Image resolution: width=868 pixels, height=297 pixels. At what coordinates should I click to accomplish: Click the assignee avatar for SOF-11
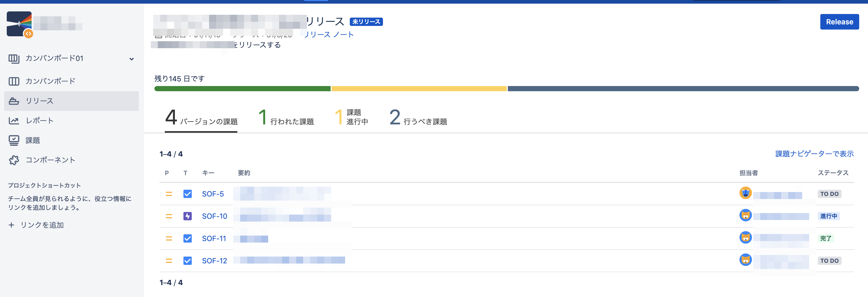click(746, 238)
